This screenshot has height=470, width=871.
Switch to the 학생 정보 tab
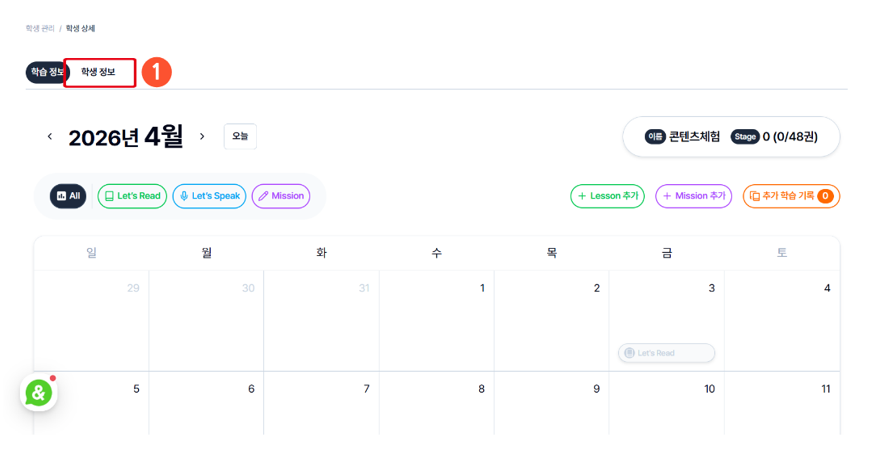tap(99, 72)
